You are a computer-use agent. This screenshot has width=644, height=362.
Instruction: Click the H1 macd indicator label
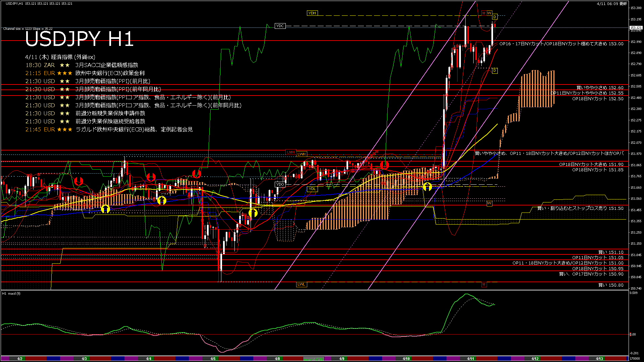coord(11,294)
